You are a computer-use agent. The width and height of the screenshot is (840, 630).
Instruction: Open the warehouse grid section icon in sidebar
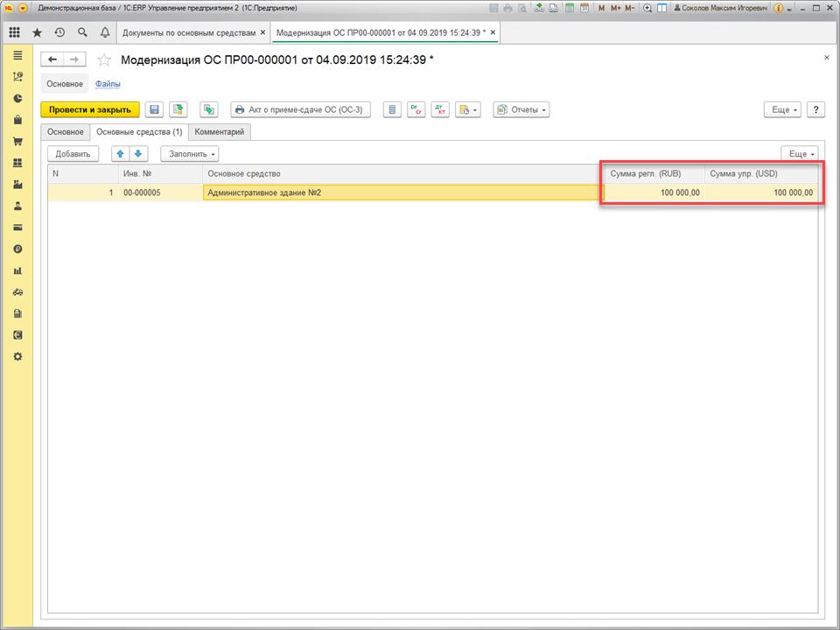click(x=17, y=163)
